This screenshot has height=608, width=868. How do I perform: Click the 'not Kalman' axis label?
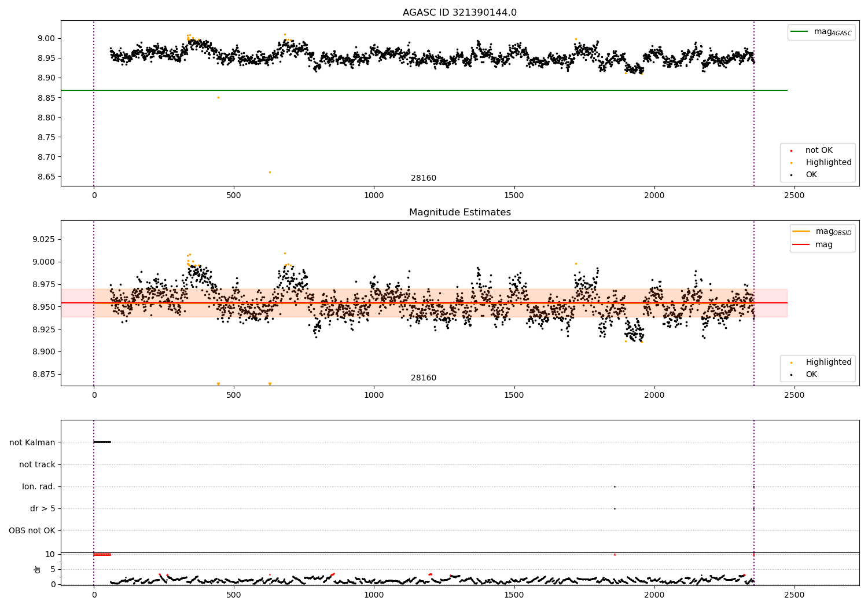(x=32, y=442)
